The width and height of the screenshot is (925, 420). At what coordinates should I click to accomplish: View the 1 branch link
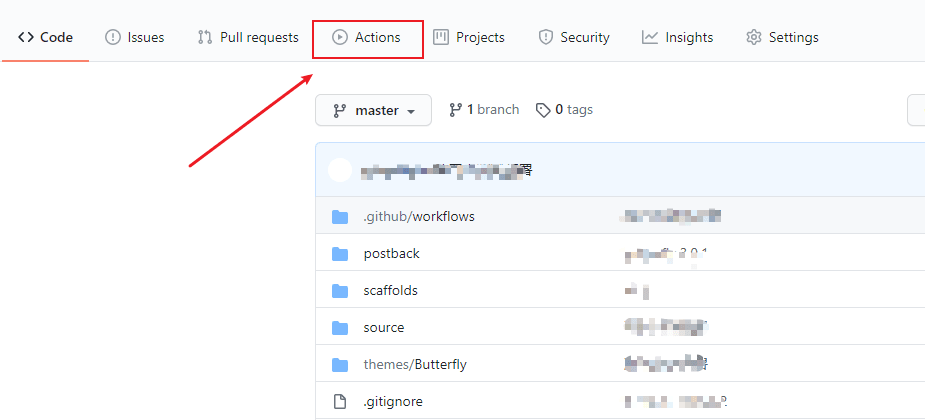[484, 110]
